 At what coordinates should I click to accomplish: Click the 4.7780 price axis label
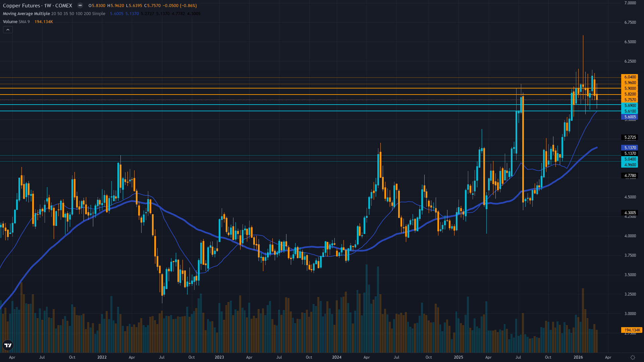[630, 176]
